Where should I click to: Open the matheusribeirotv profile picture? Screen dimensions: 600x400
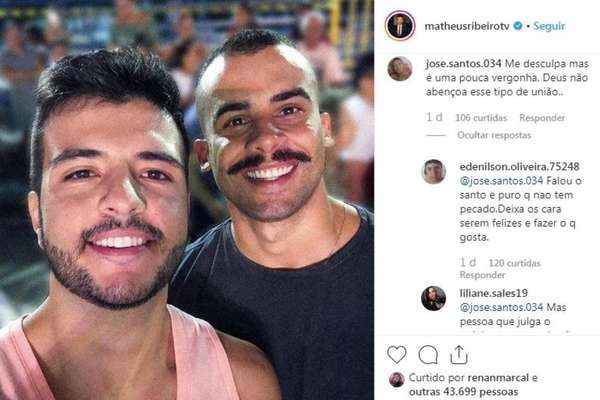(x=399, y=26)
